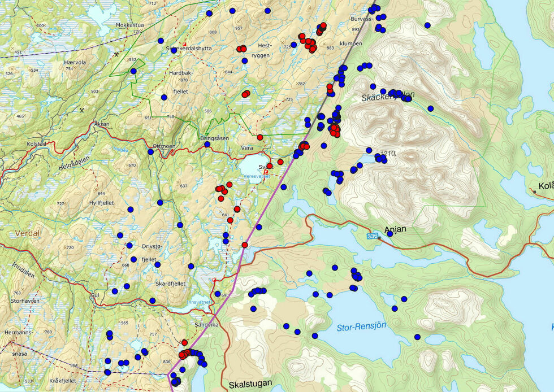Click the Inndalen valley label

[x=23, y=270]
